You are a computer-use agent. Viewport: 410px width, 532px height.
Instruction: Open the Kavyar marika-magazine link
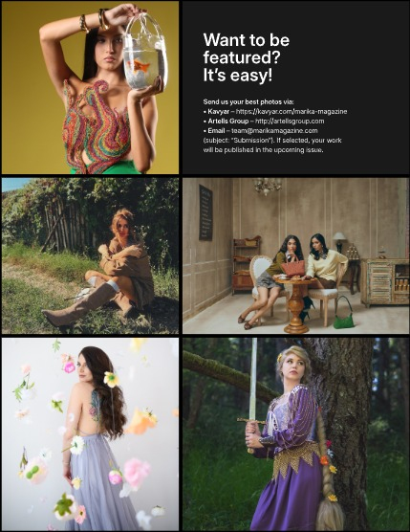[291, 111]
